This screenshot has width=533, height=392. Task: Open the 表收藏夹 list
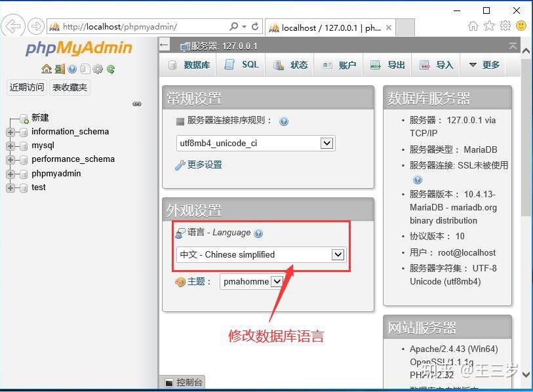pos(69,87)
